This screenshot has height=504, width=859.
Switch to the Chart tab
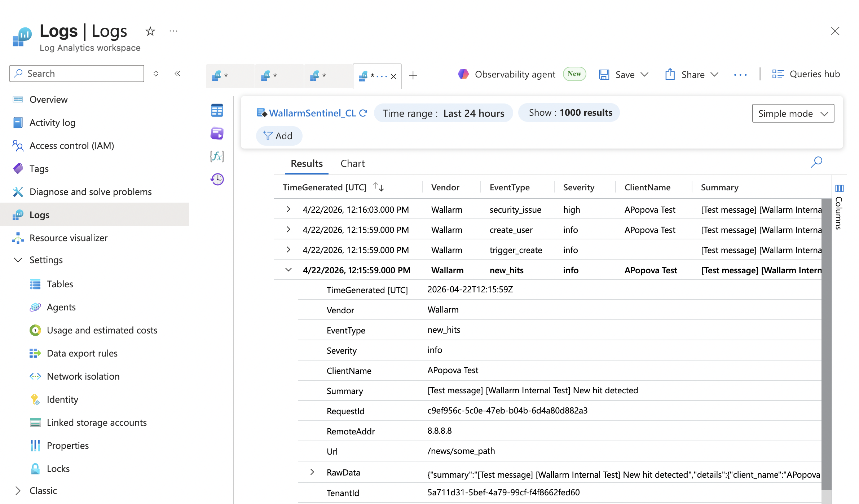(x=352, y=163)
